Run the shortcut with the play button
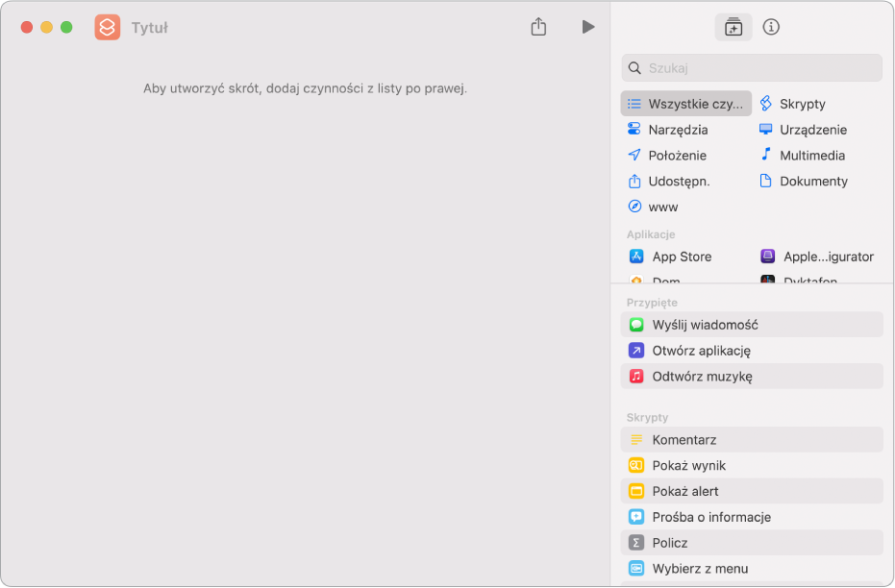895x588 pixels. click(588, 27)
